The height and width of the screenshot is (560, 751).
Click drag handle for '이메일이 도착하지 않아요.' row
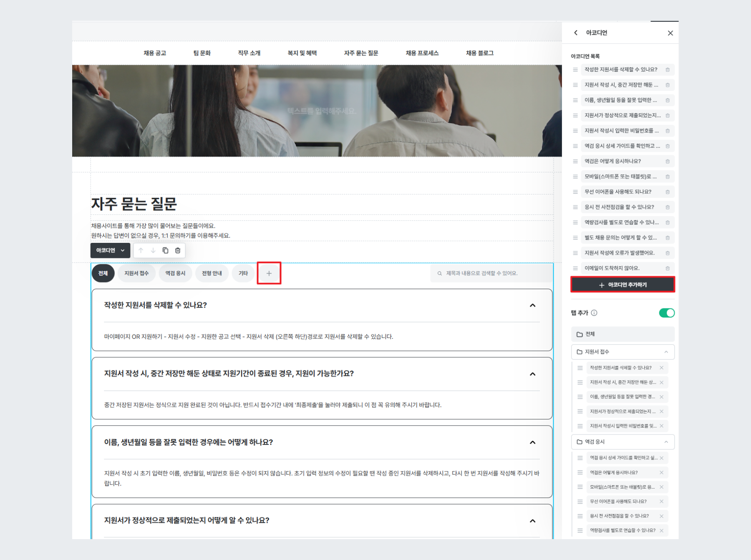click(x=575, y=268)
